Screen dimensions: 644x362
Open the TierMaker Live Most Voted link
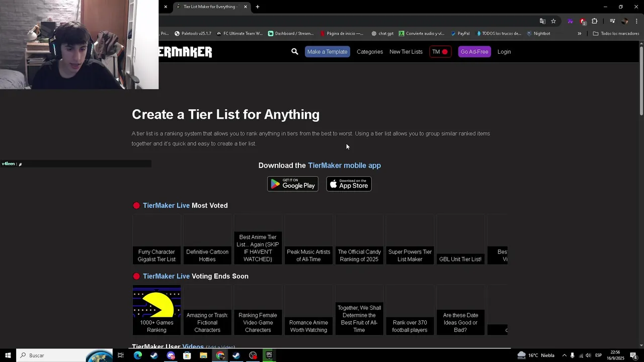166,206
